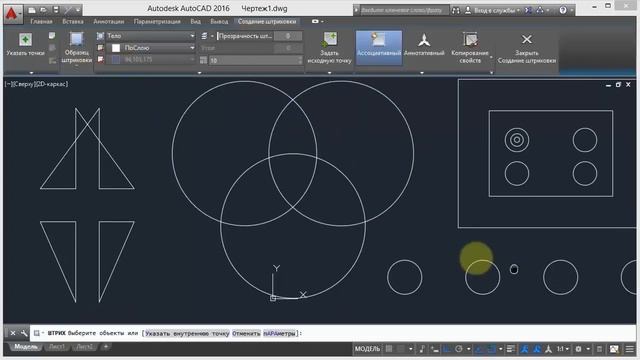This screenshot has width=640, height=360.
Task: Open the 'Параметризация' ribbon tab
Action: pyautogui.click(x=157, y=21)
